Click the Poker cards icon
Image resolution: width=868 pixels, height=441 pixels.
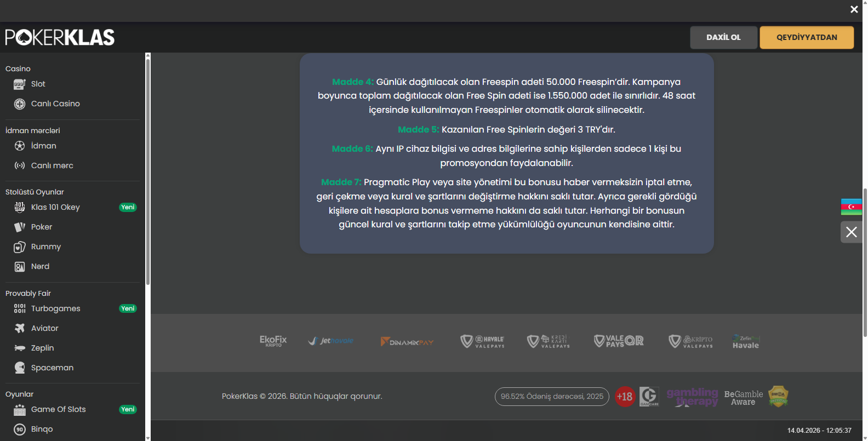[x=20, y=227]
